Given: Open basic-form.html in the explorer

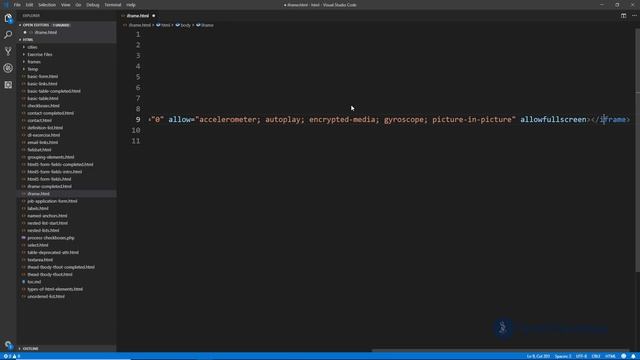Looking at the screenshot, I should pyautogui.click(x=42, y=76).
